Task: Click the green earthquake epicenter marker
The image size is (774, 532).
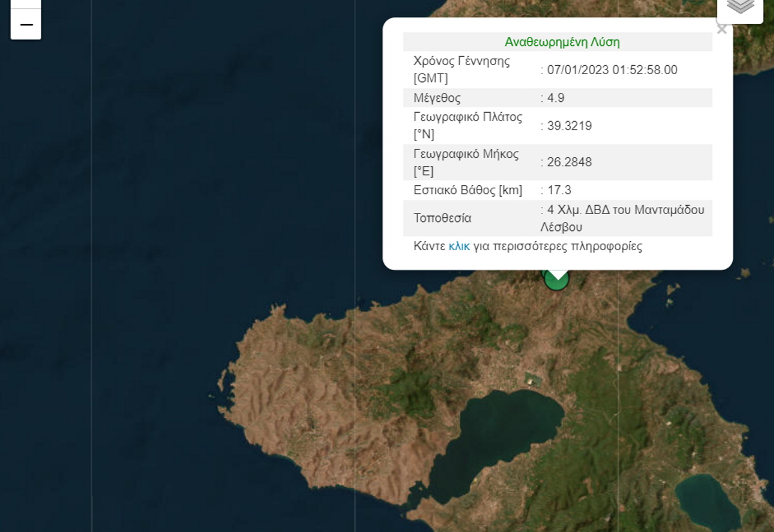Action: (x=556, y=281)
